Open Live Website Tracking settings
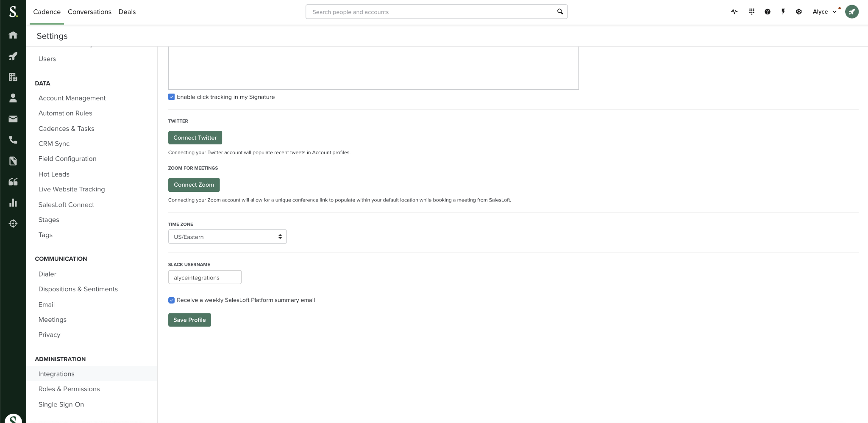The height and width of the screenshot is (423, 868). 72,189
